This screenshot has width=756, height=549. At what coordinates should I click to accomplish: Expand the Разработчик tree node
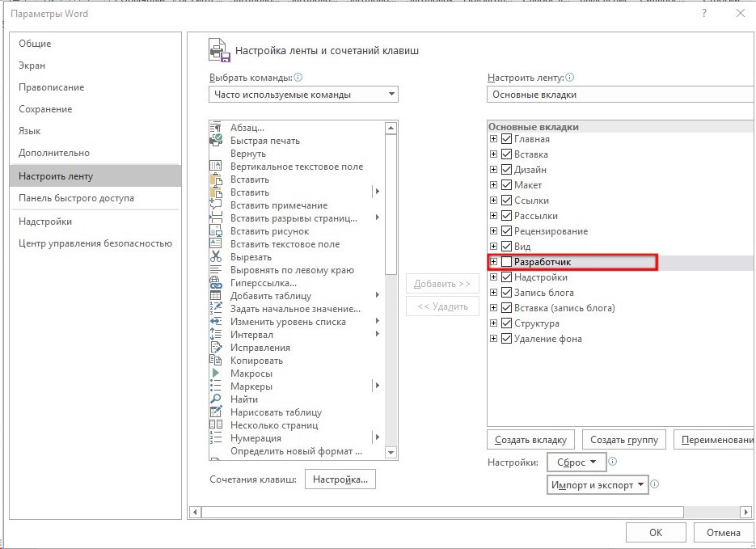tap(493, 262)
